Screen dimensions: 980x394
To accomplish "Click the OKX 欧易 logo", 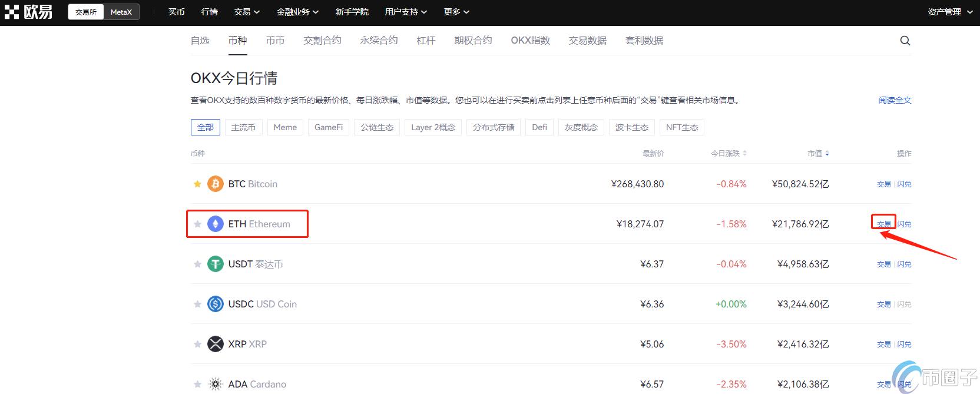I will [x=28, y=12].
